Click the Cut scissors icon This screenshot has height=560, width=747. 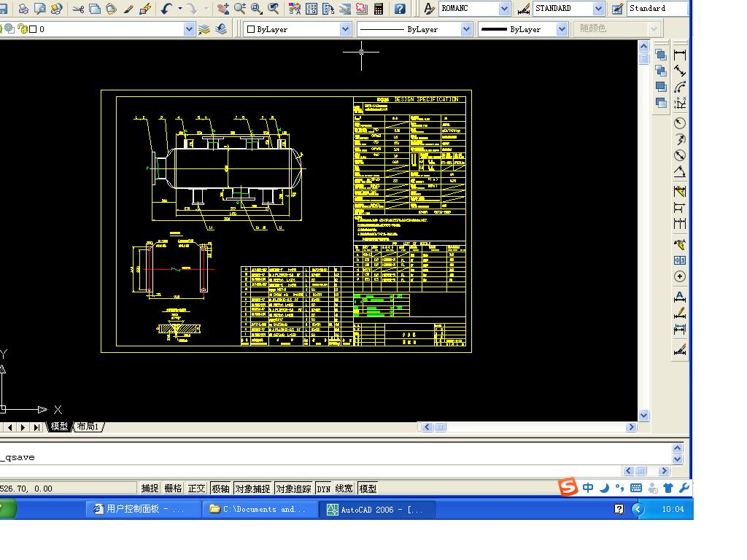(77, 9)
